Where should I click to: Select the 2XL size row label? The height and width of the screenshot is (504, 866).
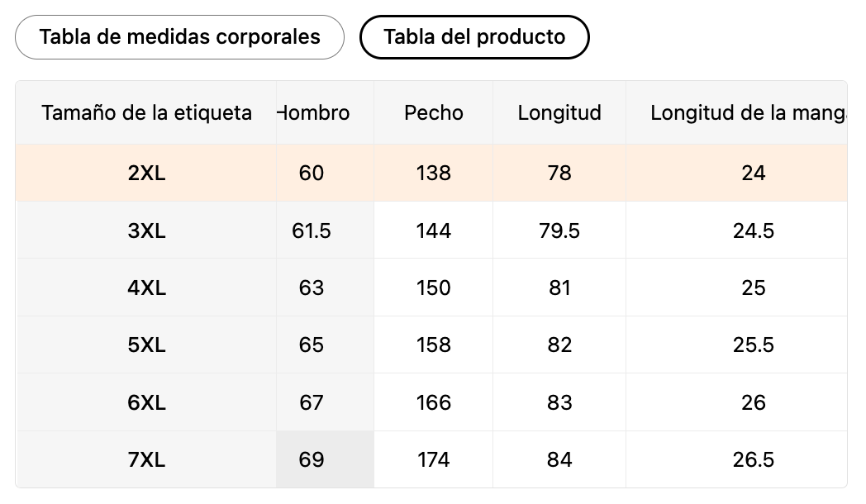tap(146, 173)
